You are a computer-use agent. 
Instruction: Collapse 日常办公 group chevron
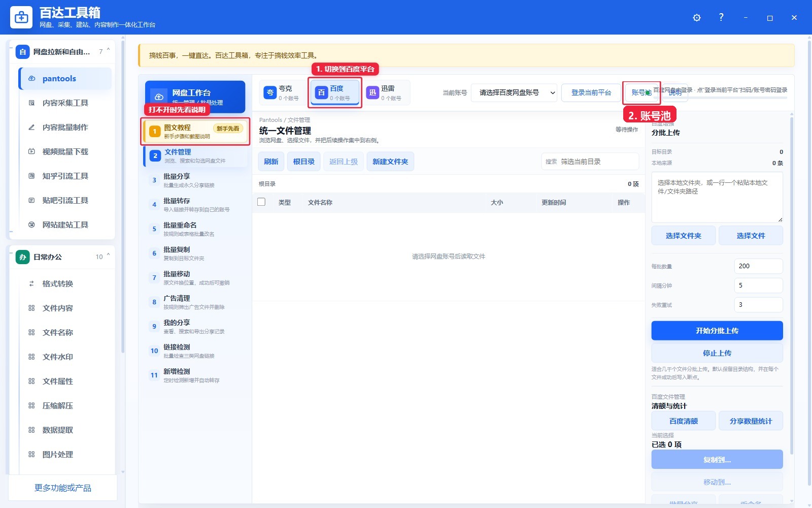click(x=108, y=256)
